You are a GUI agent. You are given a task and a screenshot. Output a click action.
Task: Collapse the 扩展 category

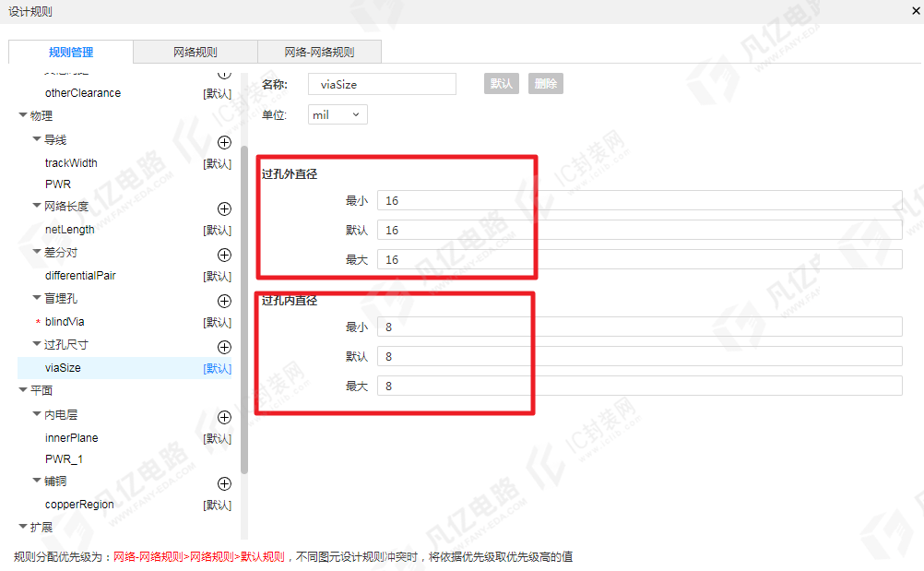click(x=23, y=526)
